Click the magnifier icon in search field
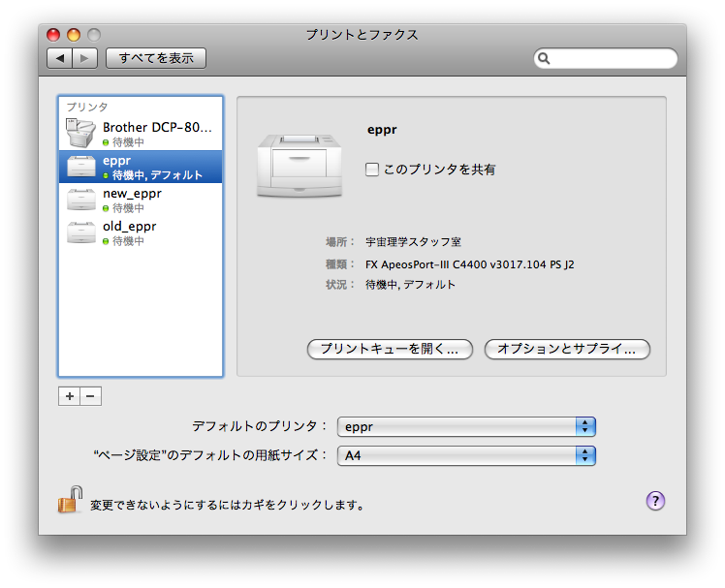725x588 pixels. [x=545, y=59]
